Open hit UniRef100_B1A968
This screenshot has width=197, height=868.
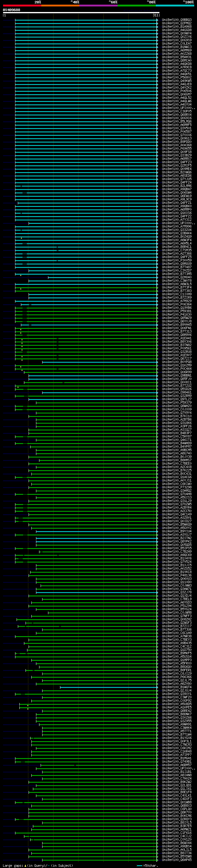[176, 26]
